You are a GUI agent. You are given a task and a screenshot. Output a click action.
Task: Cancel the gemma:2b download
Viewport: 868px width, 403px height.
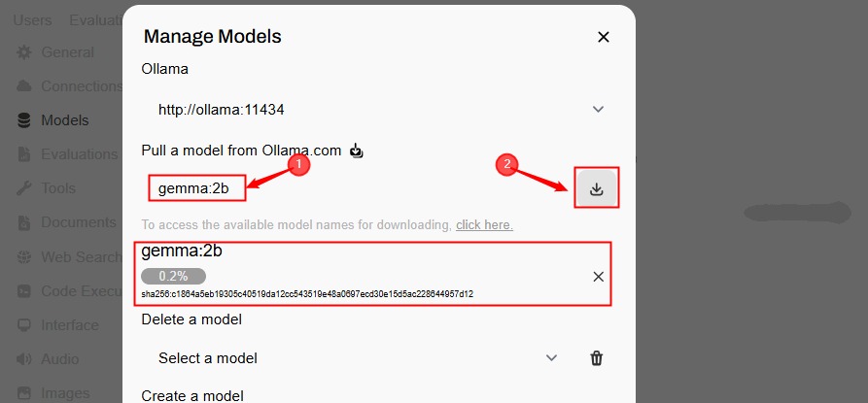(x=598, y=277)
